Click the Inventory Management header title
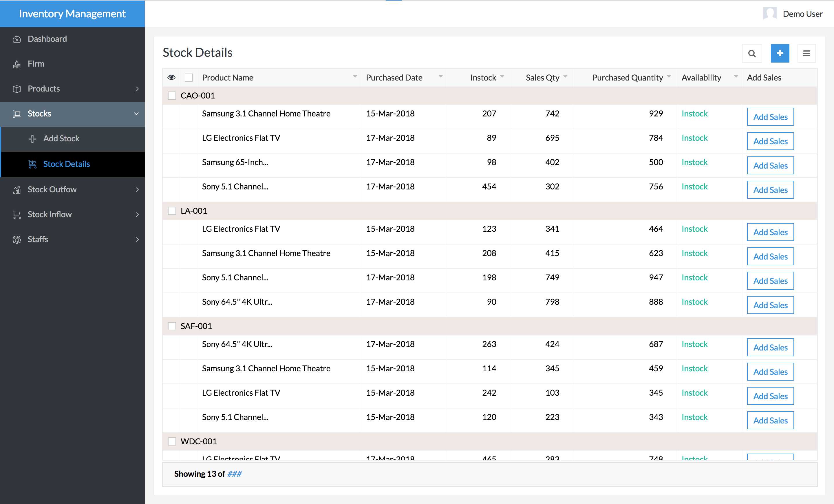Screen dimensions: 834x504 click(72, 14)
